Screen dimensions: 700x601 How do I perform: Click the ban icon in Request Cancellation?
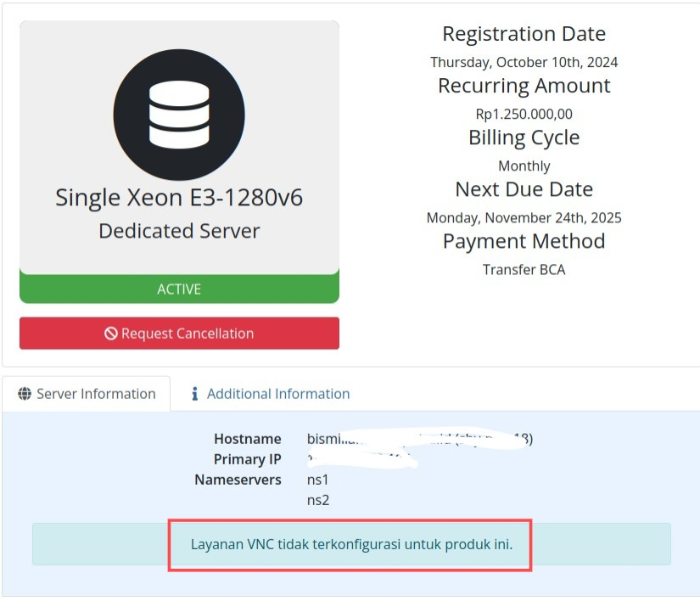point(110,334)
